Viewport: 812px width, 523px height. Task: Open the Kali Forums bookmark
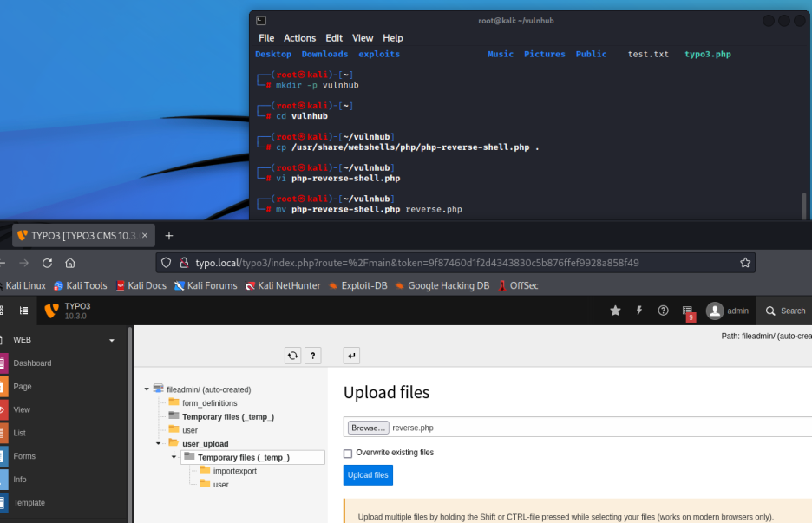coord(206,285)
